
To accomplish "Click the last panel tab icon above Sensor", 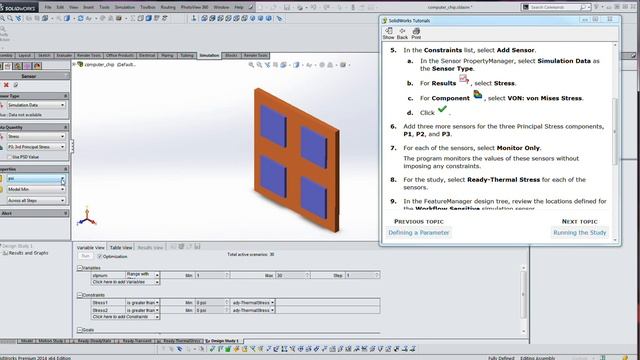I will pyautogui.click(x=37, y=66).
